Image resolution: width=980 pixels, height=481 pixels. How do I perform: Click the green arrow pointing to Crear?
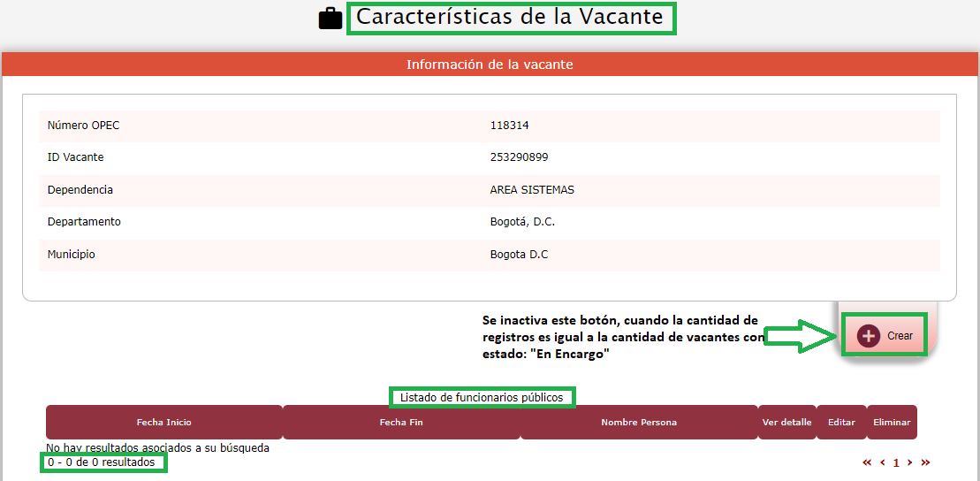coord(801,336)
